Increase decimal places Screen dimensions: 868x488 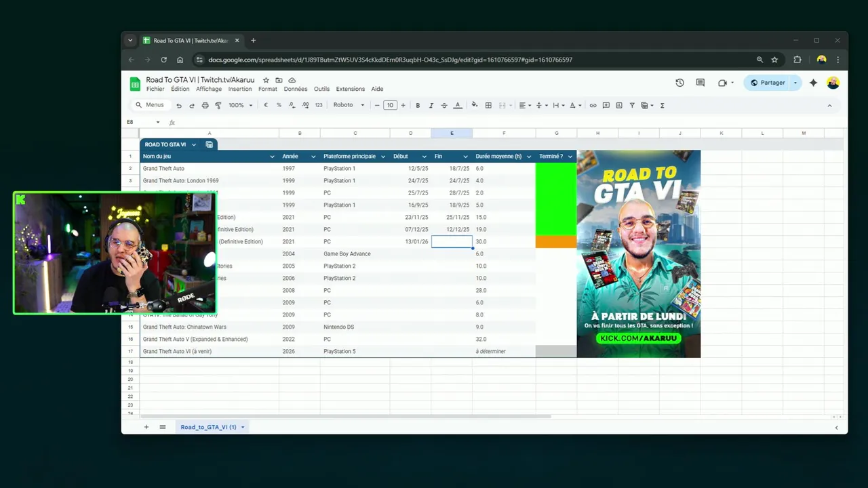[x=305, y=105]
